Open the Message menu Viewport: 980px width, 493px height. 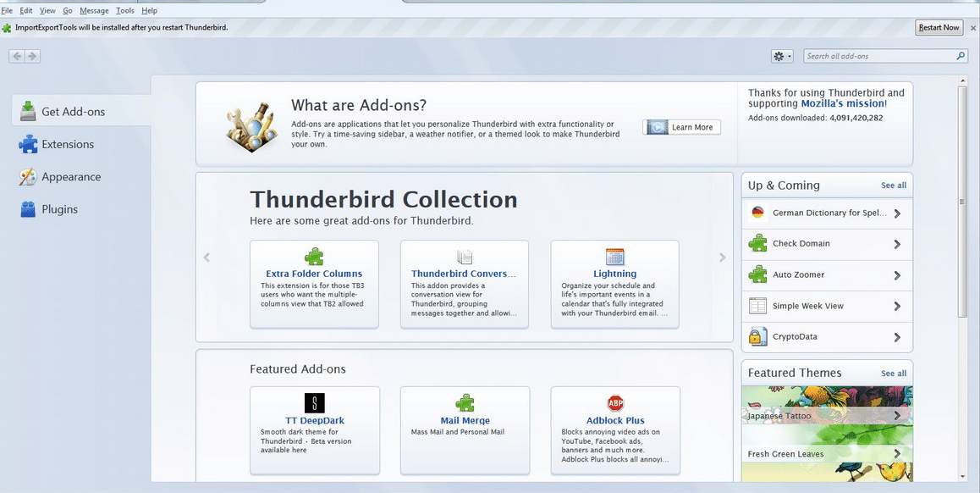point(94,11)
